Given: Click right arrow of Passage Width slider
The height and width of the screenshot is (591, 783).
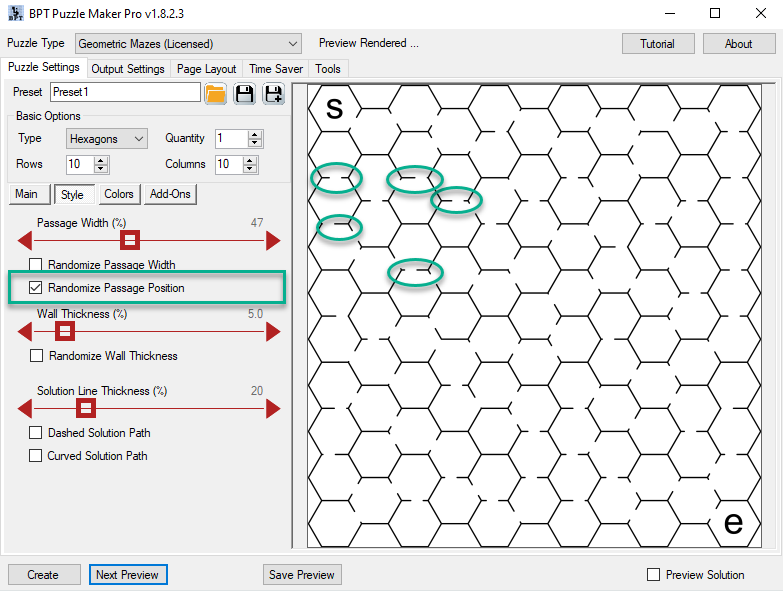Looking at the screenshot, I should pos(272,241).
